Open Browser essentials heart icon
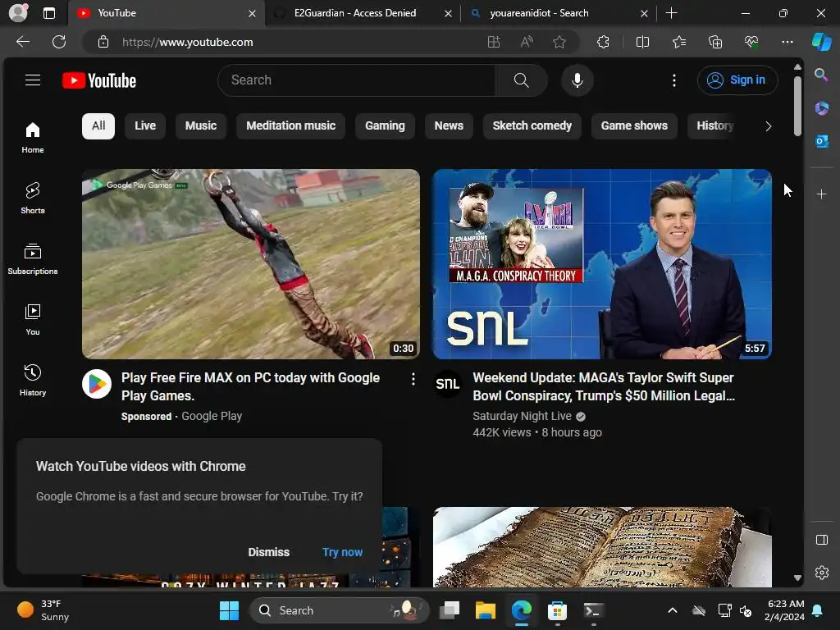 pos(751,42)
